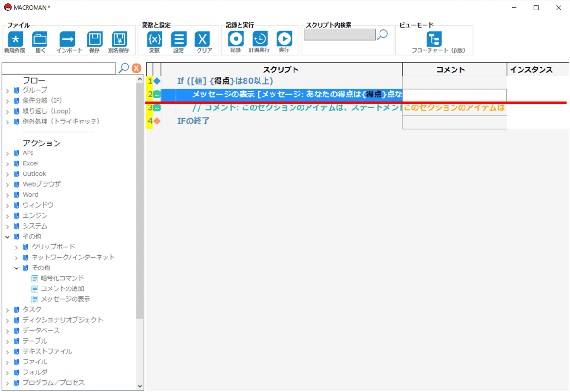Image resolution: width=570 pixels, height=392 pixels.
Task: Select the タスク command category
Action: pyautogui.click(x=32, y=310)
